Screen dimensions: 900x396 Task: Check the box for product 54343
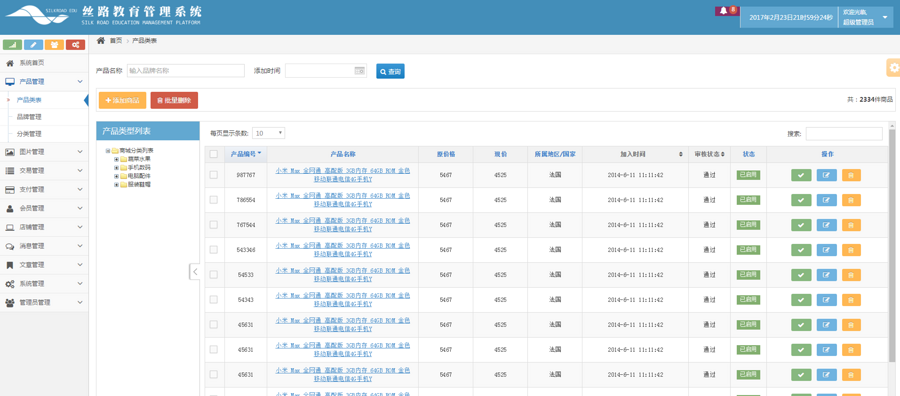coord(214,300)
